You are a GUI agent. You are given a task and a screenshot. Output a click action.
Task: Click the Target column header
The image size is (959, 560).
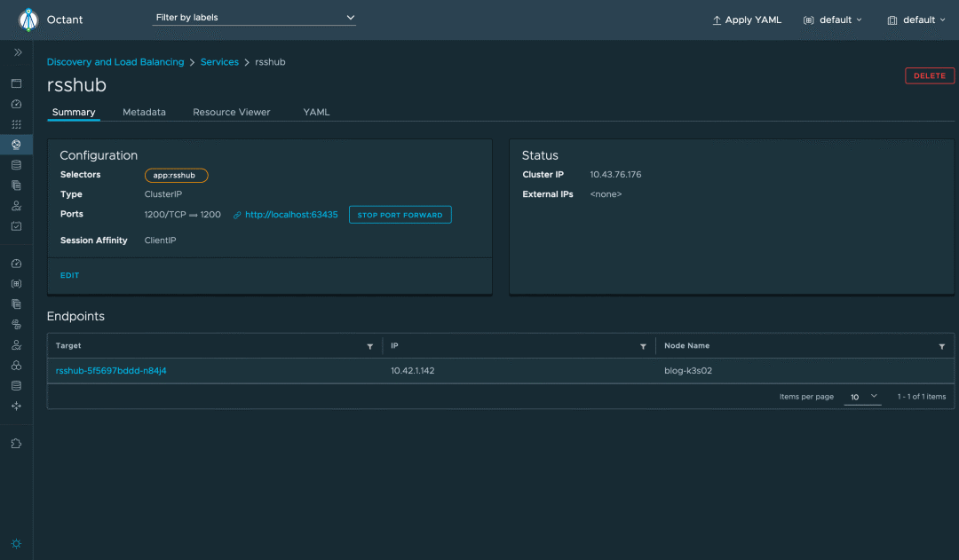[x=67, y=345]
